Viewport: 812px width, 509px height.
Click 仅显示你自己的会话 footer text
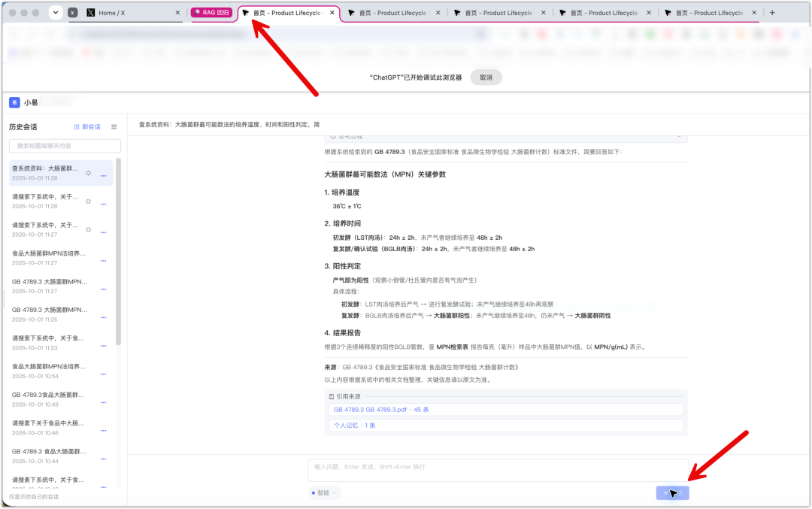[x=34, y=496]
